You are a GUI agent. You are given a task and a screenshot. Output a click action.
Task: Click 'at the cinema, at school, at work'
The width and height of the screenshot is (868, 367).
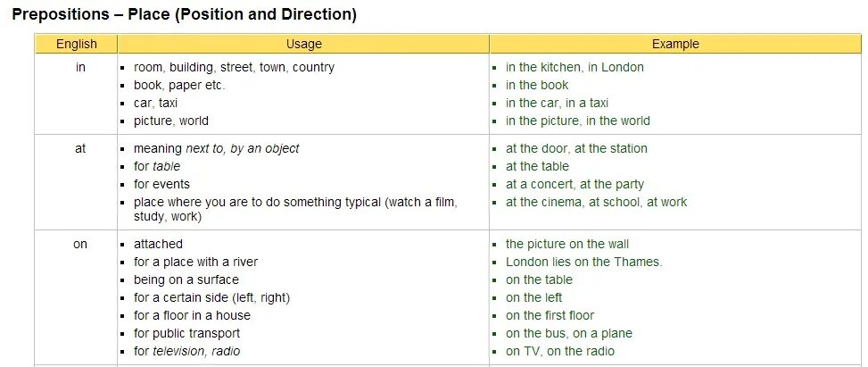click(596, 202)
